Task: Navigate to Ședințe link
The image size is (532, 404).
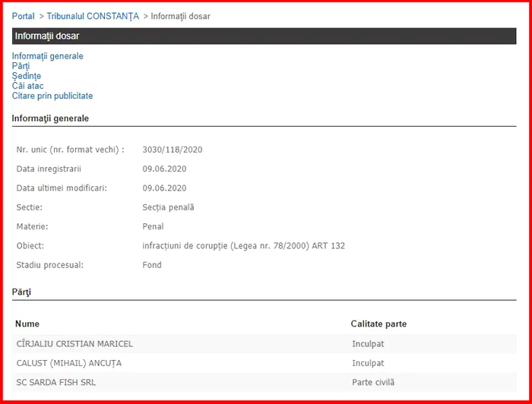Action: point(27,76)
